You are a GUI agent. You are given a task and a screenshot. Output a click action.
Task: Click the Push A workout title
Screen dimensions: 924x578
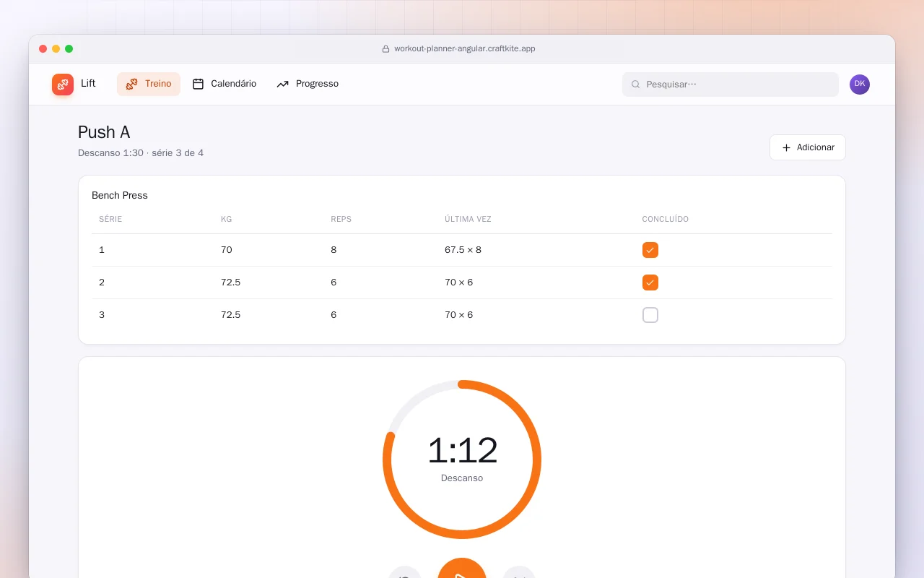click(x=104, y=132)
